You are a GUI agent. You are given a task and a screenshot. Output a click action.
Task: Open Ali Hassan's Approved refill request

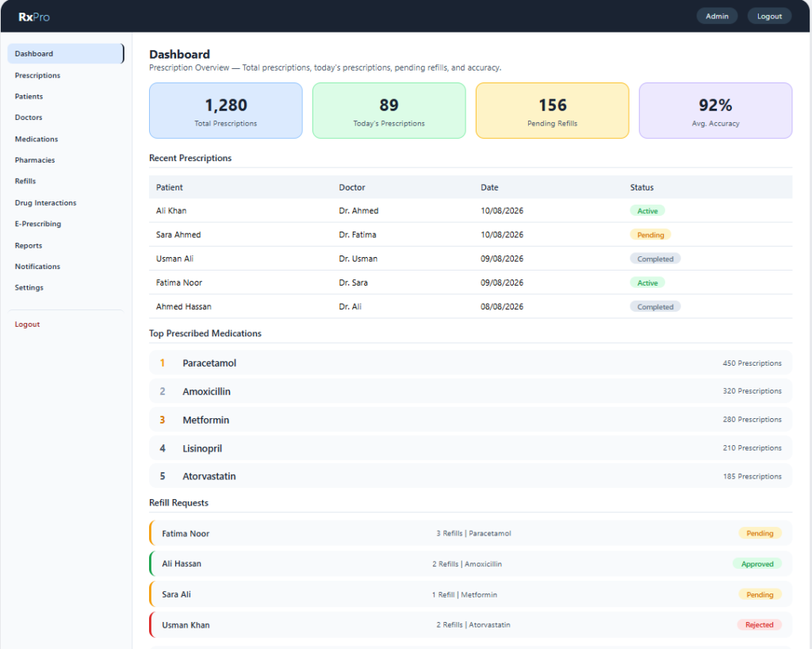click(471, 563)
